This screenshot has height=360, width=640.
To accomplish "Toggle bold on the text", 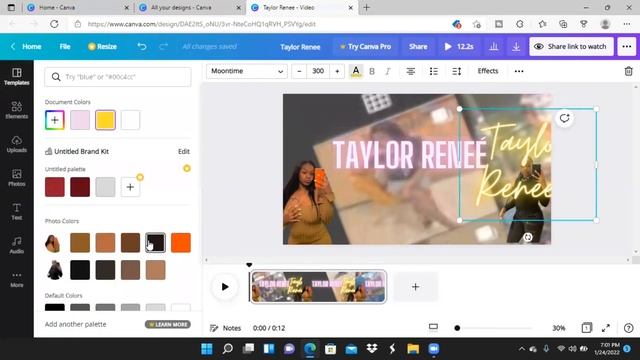I will click(372, 71).
